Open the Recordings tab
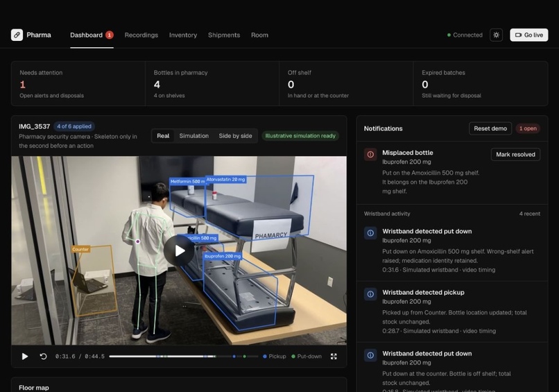 pos(141,35)
